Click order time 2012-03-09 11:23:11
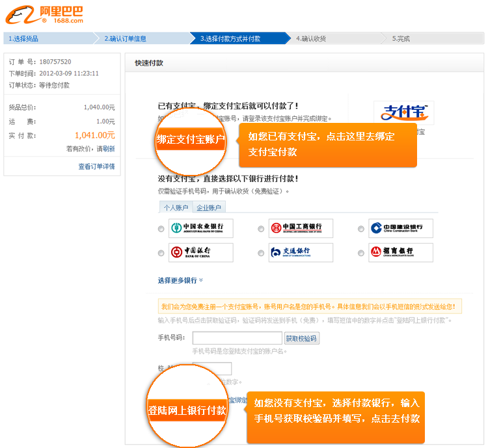This screenshot has height=448, width=488. coord(69,73)
